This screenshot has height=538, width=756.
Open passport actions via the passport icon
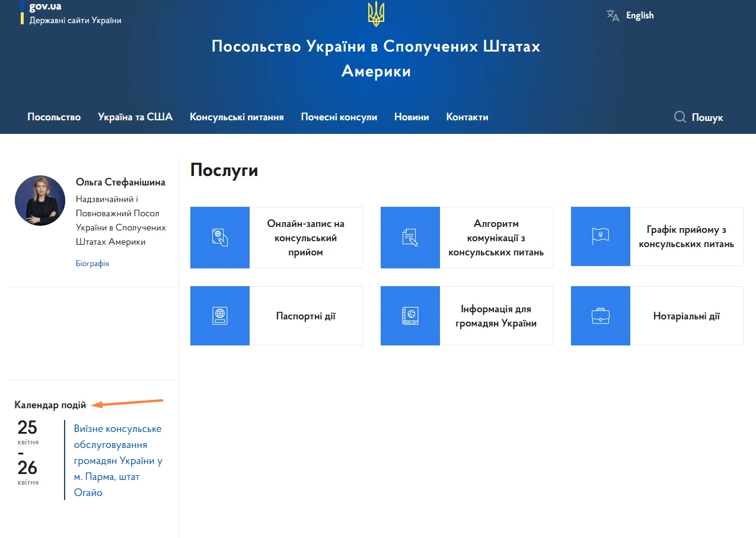[219, 315]
